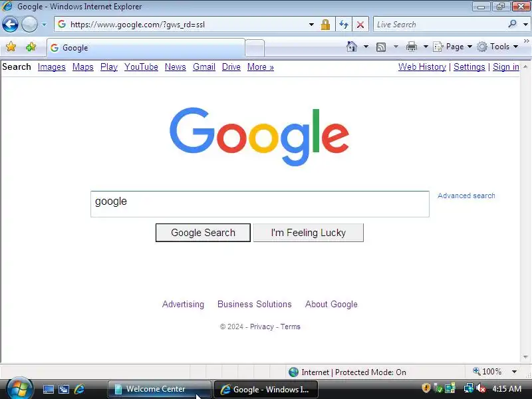Click the Google logo
The height and width of the screenshot is (399, 532).
pos(259,136)
